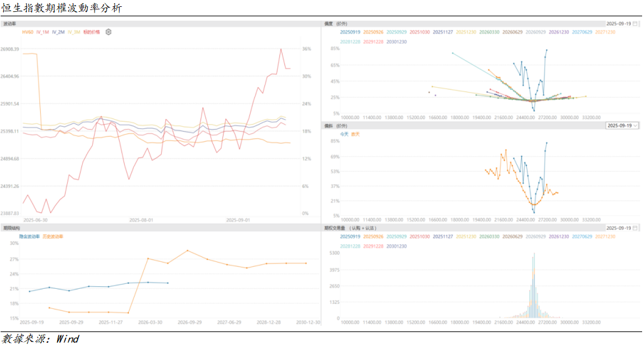Open volatility chart settings gear icon
This screenshot has width=644, height=354.
tap(108, 32)
